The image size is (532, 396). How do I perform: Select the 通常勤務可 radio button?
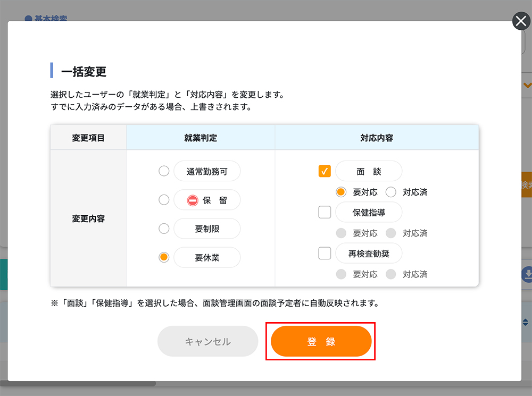[x=164, y=171]
